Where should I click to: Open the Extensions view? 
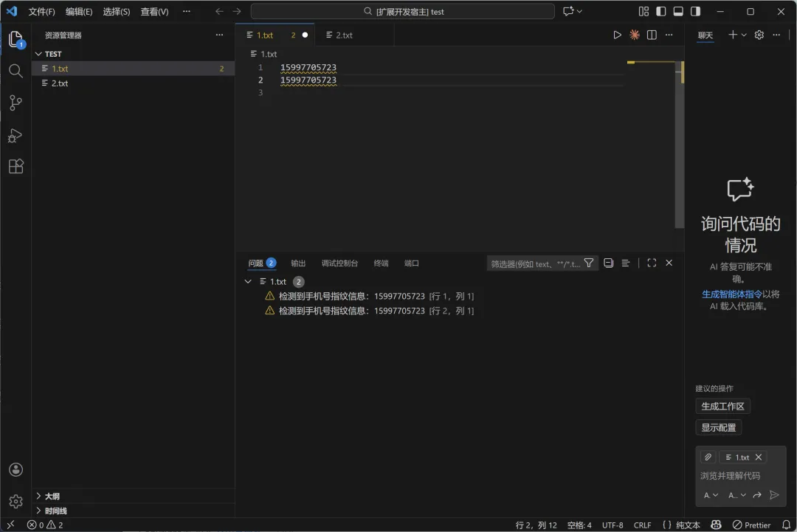(16, 166)
